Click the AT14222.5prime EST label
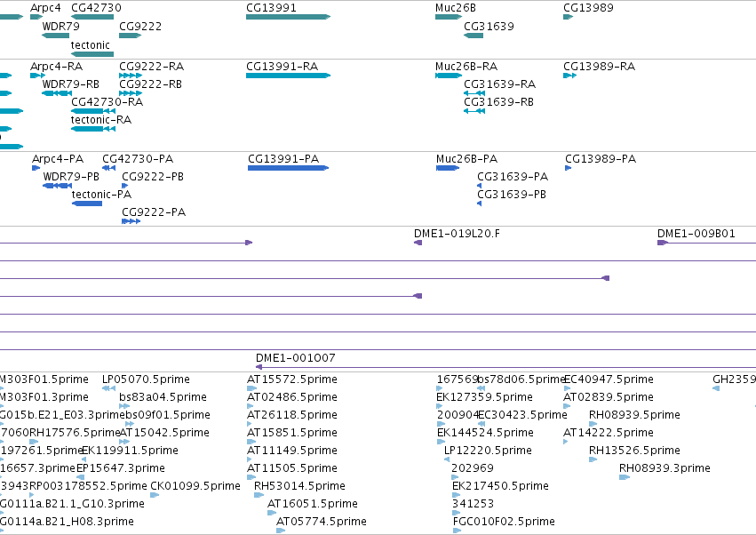 [x=608, y=433]
